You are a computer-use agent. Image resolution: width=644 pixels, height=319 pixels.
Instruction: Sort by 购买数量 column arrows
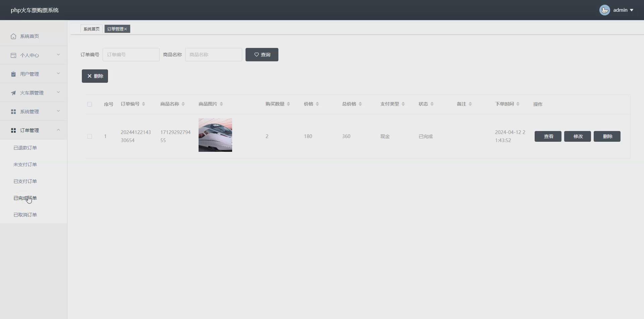[288, 104]
